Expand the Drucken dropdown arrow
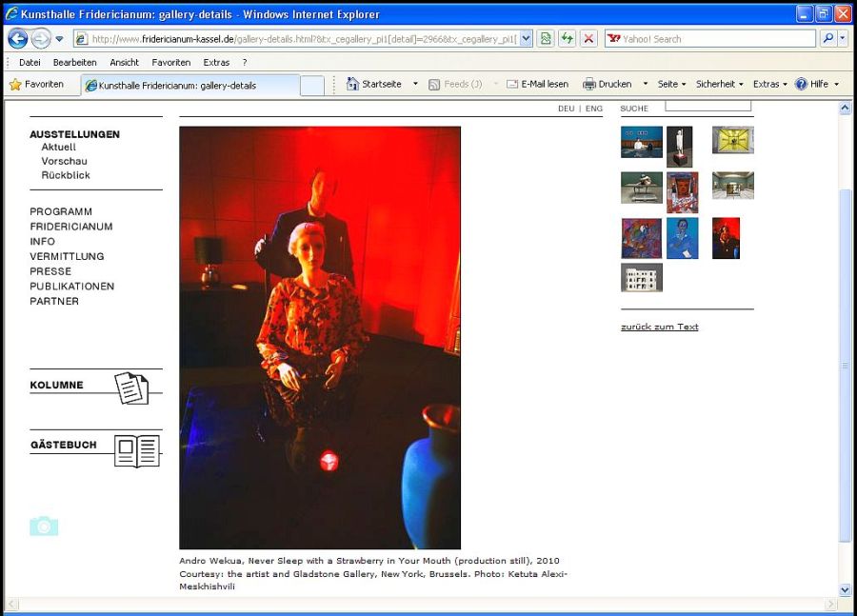Screen dimensions: 857x616 pyautogui.click(x=646, y=84)
